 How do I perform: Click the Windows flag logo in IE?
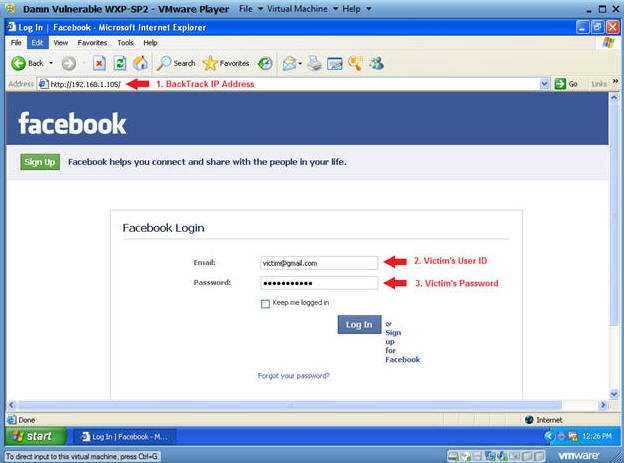609,43
